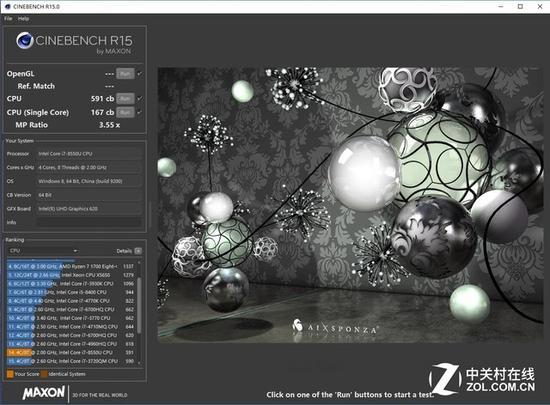
Task: Toggle the CPU test checkbox
Action: (x=140, y=99)
